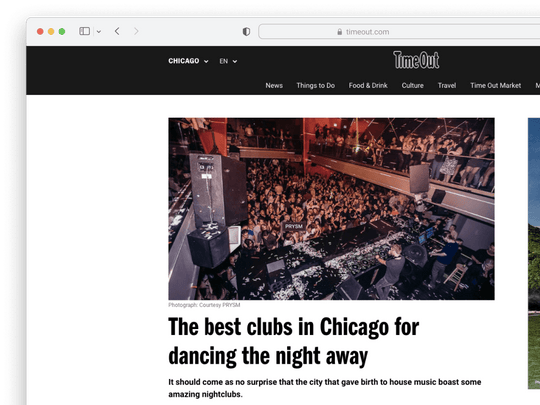Select Food & Drink navigation item
Screen dimensions: 540x405
click(x=368, y=85)
